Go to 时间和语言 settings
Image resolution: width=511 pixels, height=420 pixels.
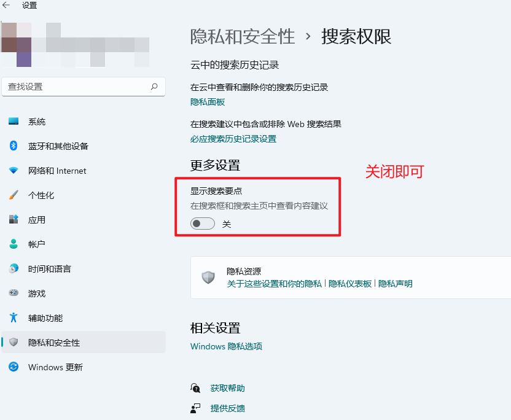(x=49, y=269)
